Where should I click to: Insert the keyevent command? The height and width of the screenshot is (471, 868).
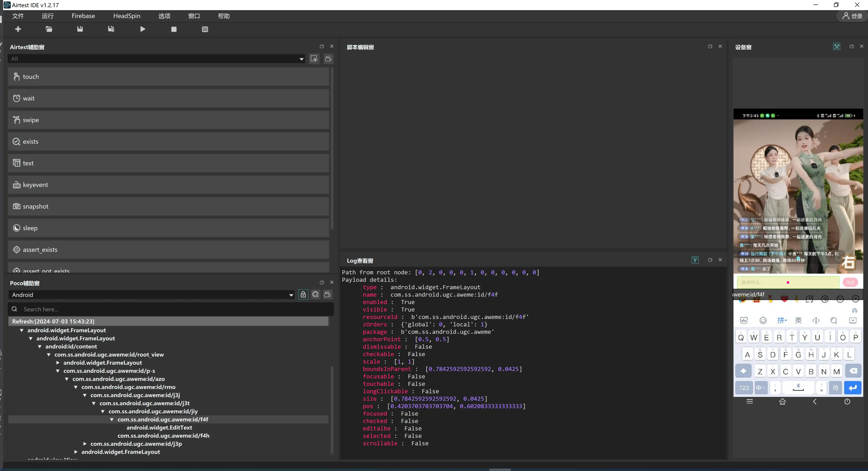click(x=169, y=185)
